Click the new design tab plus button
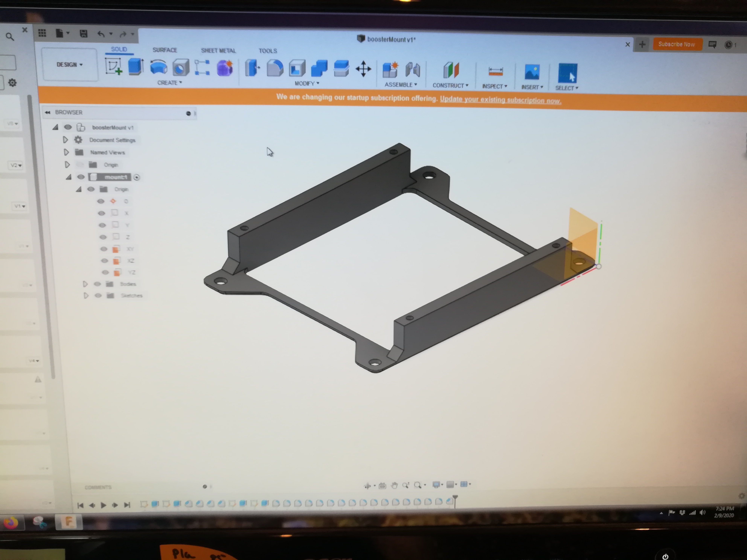 [x=642, y=44]
